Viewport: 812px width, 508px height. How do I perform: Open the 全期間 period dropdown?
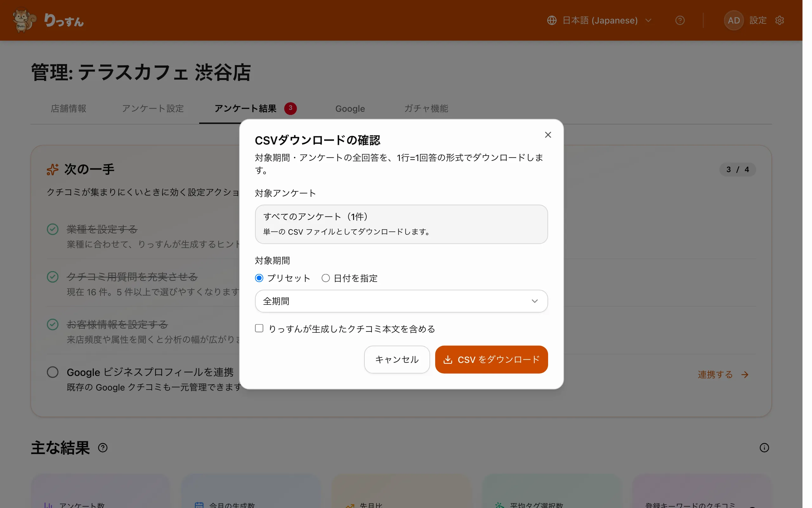pyautogui.click(x=401, y=301)
